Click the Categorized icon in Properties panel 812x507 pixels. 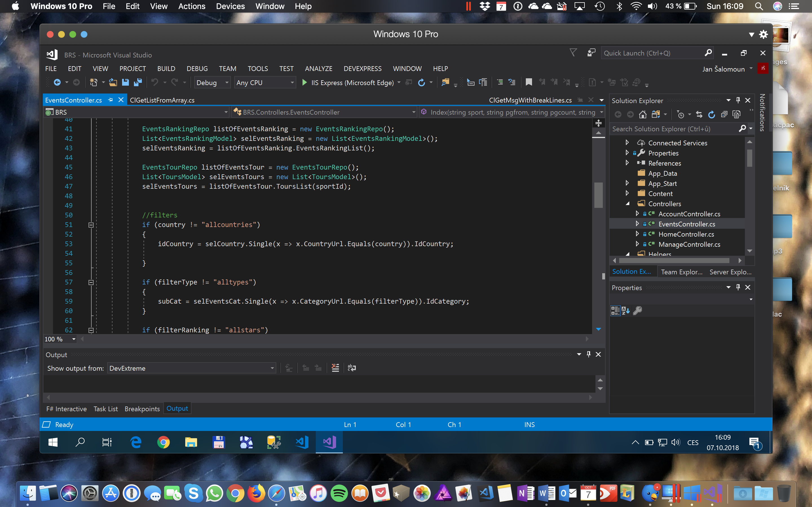[615, 310]
